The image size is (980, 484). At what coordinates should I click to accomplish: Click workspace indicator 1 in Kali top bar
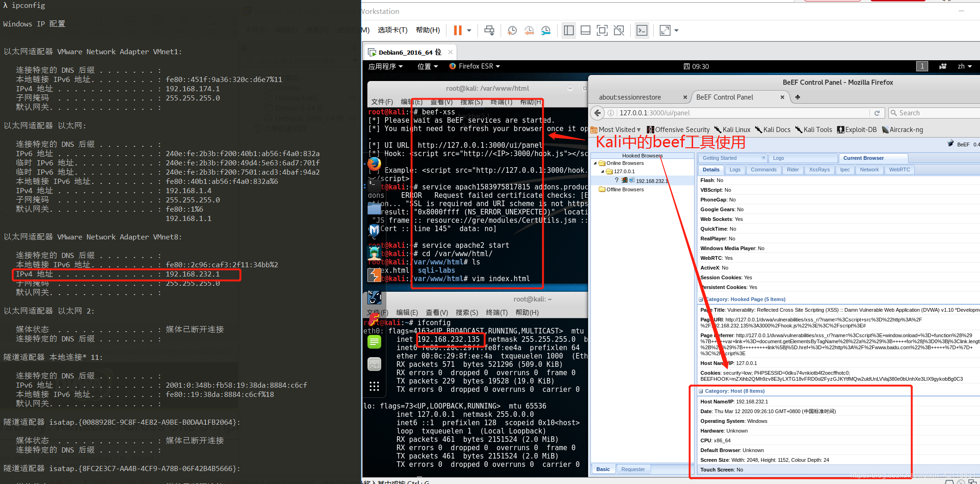(x=922, y=66)
